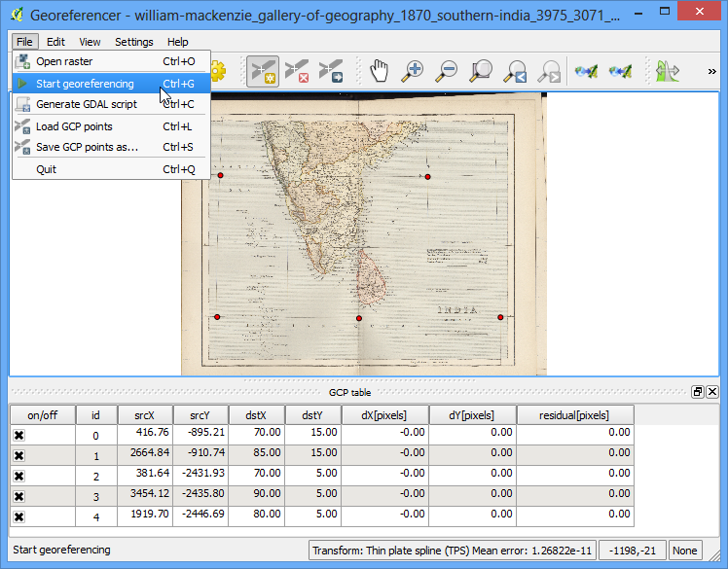Click the dY[pixels] column header
Image resolution: width=728 pixels, height=569 pixels.
click(472, 415)
